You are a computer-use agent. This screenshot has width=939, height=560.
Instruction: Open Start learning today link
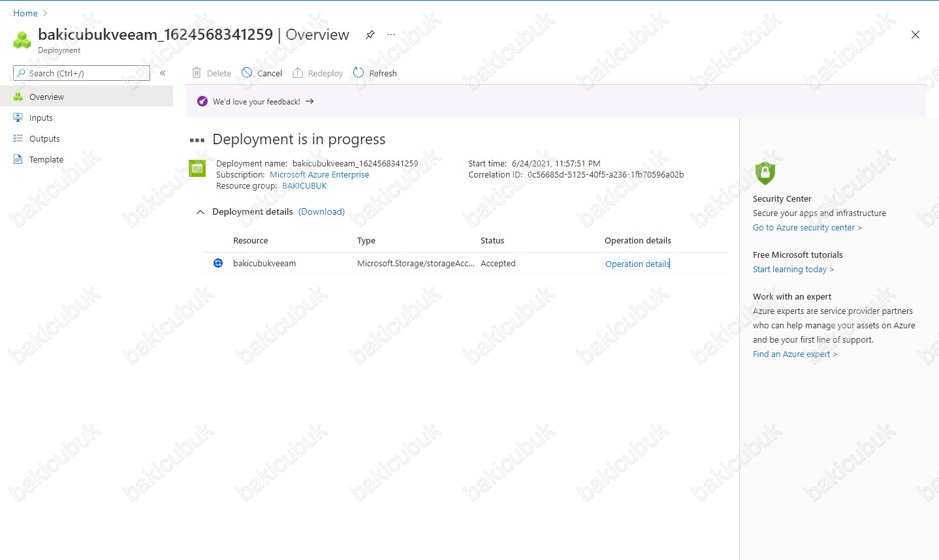point(793,270)
